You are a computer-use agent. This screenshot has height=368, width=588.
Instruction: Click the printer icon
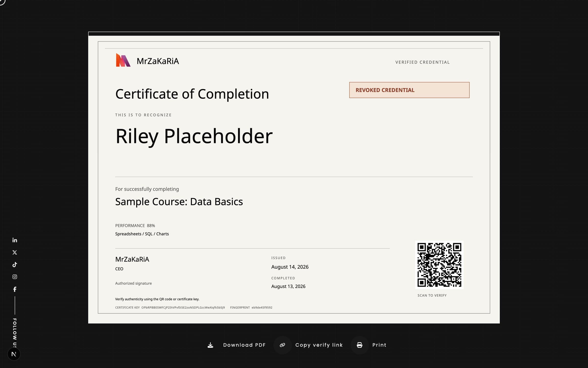click(x=360, y=345)
